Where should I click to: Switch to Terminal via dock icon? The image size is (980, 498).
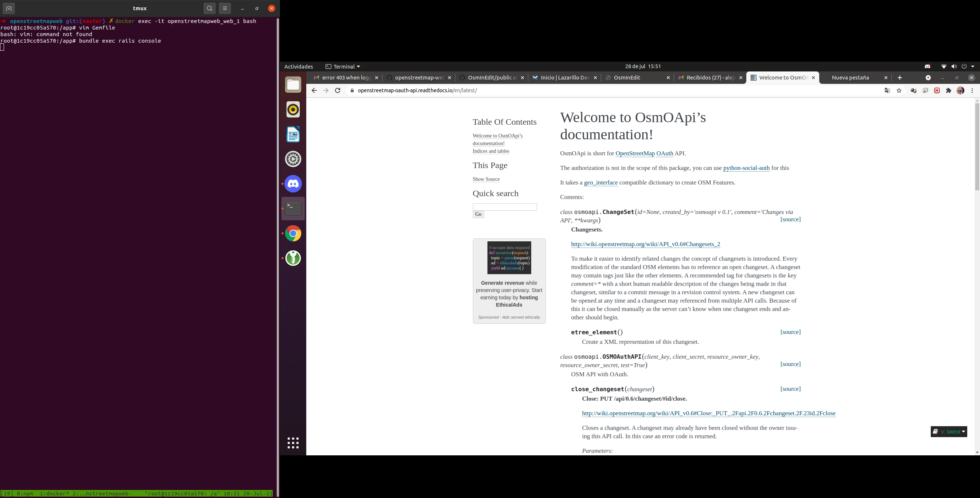click(x=293, y=209)
